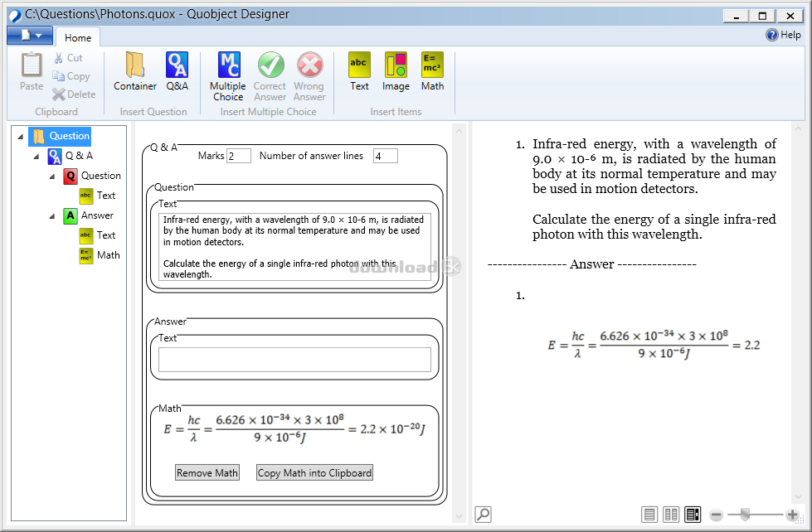Click the Copy icon in Clipboard group
The image size is (812, 532).
(58, 76)
